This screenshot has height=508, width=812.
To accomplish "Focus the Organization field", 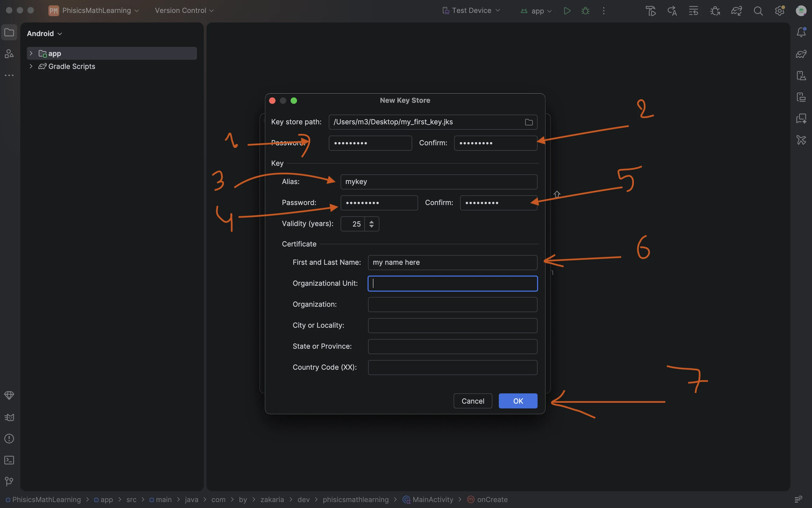I will pos(453,305).
